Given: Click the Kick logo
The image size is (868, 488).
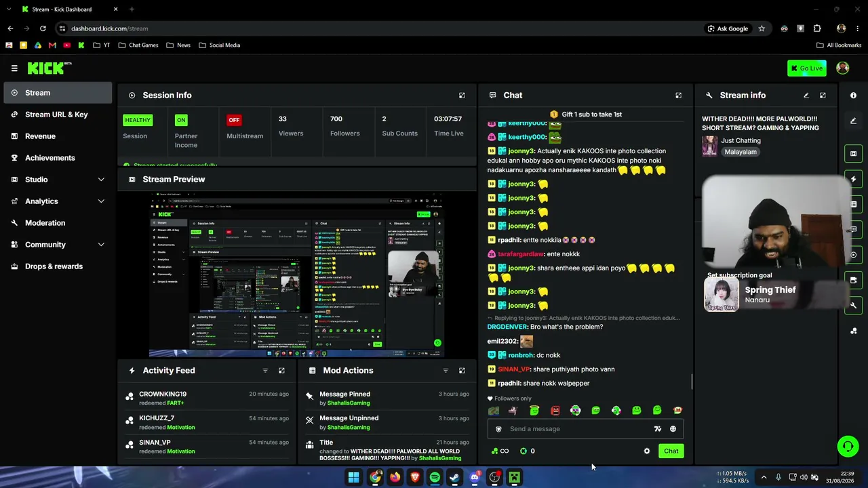Looking at the screenshot, I should [x=49, y=68].
